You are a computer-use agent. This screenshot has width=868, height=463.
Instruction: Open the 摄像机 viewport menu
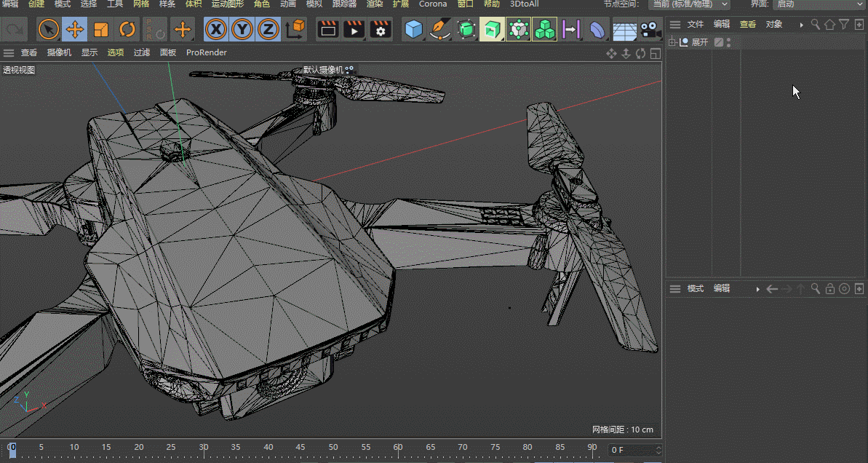(59, 52)
